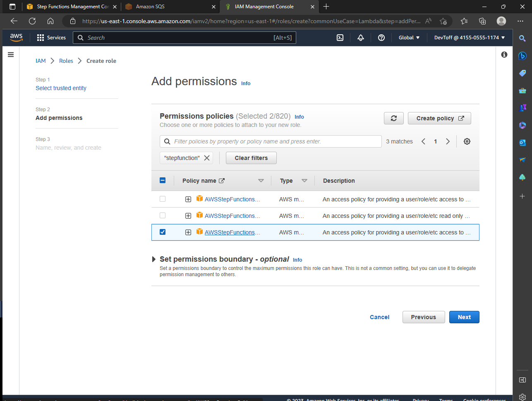The height and width of the screenshot is (401, 532).
Task: Open Create policy in a new tab
Action: [439, 118]
